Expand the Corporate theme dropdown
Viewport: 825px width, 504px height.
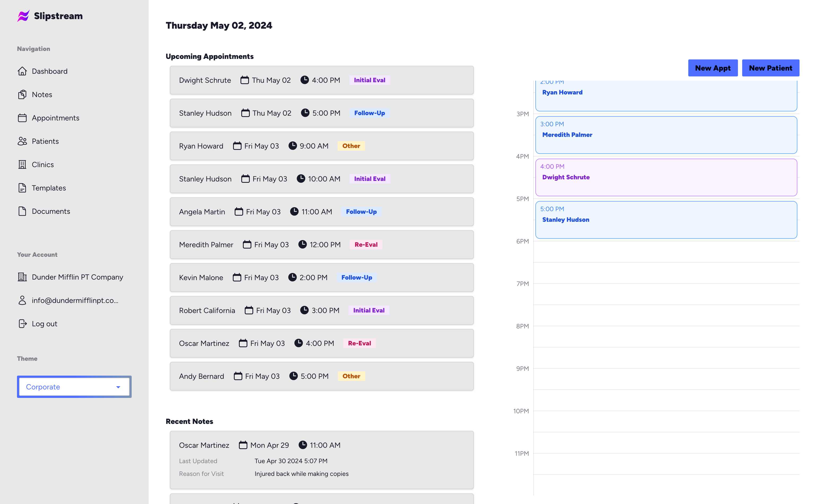pos(118,387)
